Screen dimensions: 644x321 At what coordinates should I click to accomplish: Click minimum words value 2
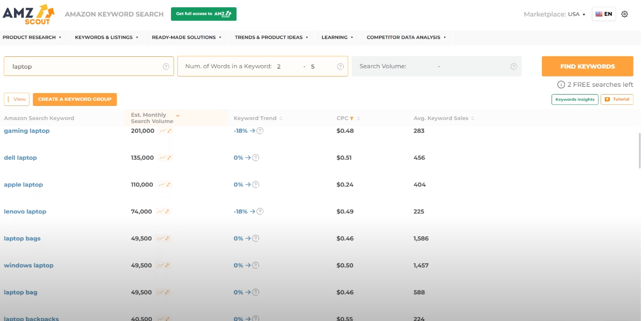[279, 67]
